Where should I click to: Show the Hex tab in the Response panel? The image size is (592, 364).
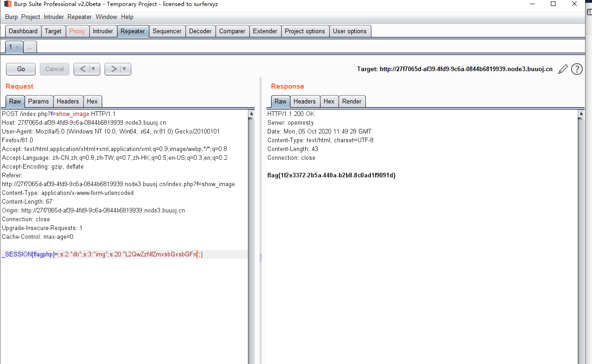click(x=329, y=101)
